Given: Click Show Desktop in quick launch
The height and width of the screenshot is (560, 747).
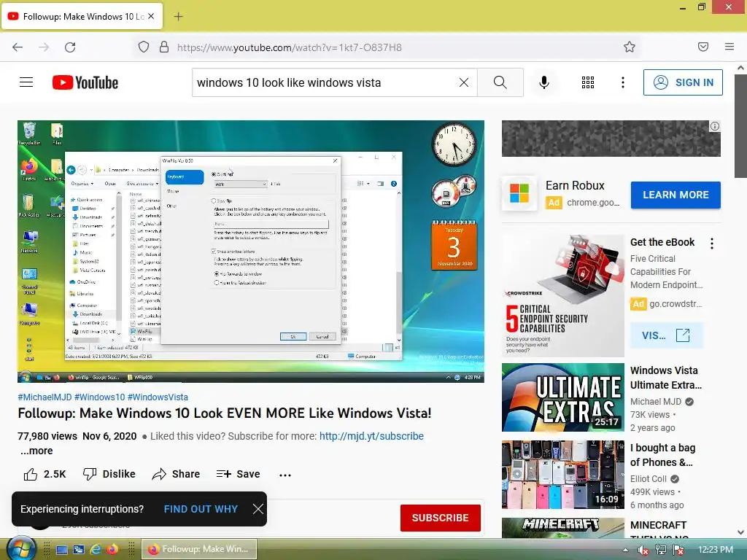Looking at the screenshot, I should (x=62, y=550).
